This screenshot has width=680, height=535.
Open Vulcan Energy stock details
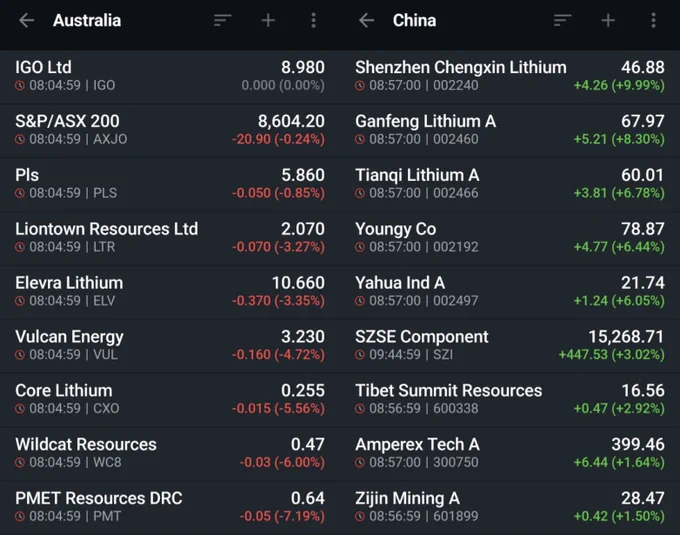(170, 346)
